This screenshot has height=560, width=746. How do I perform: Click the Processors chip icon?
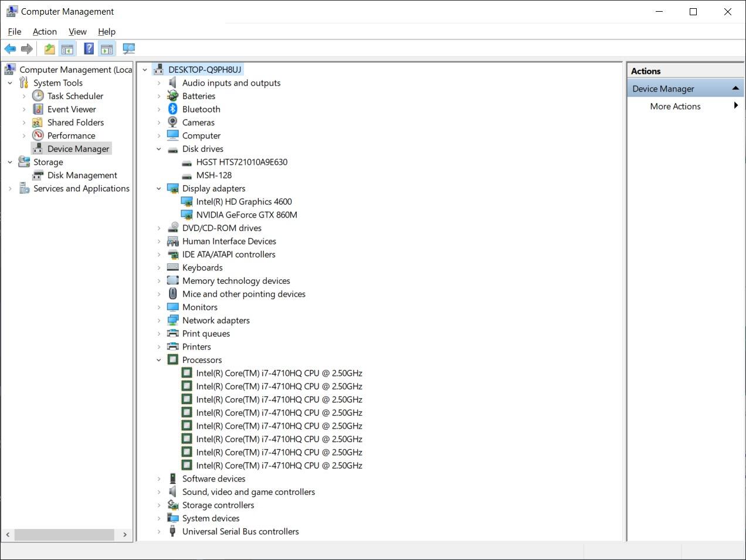tap(172, 359)
